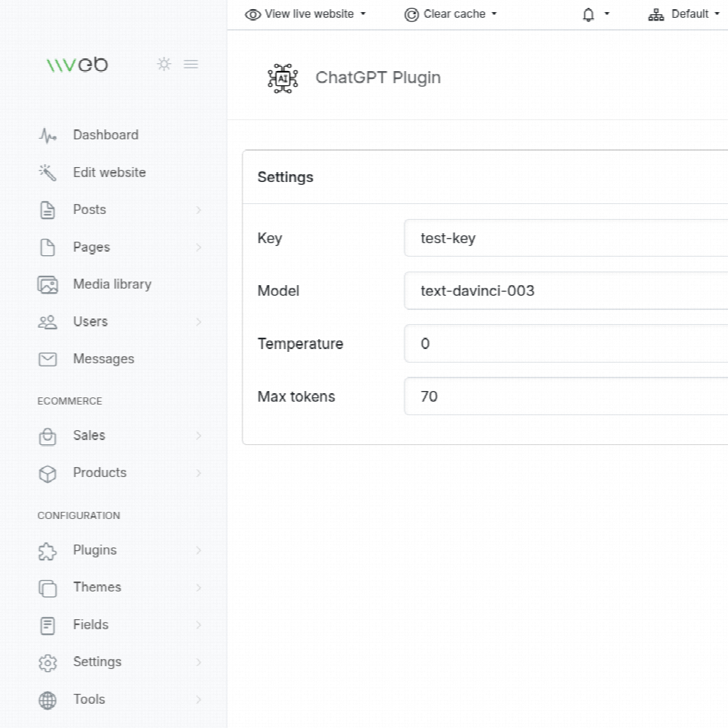Open the Themes menu item
This screenshot has width=728, height=728.
97,587
